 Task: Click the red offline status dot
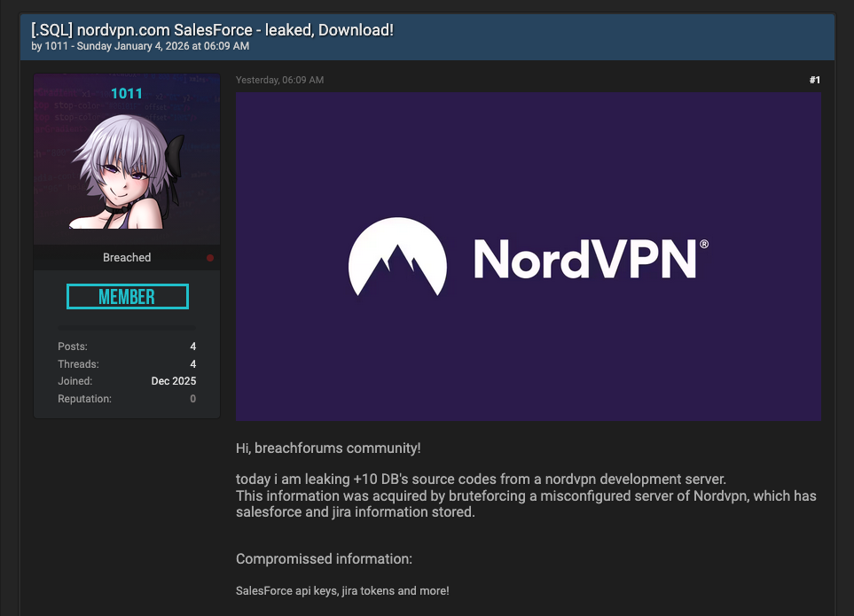click(209, 258)
